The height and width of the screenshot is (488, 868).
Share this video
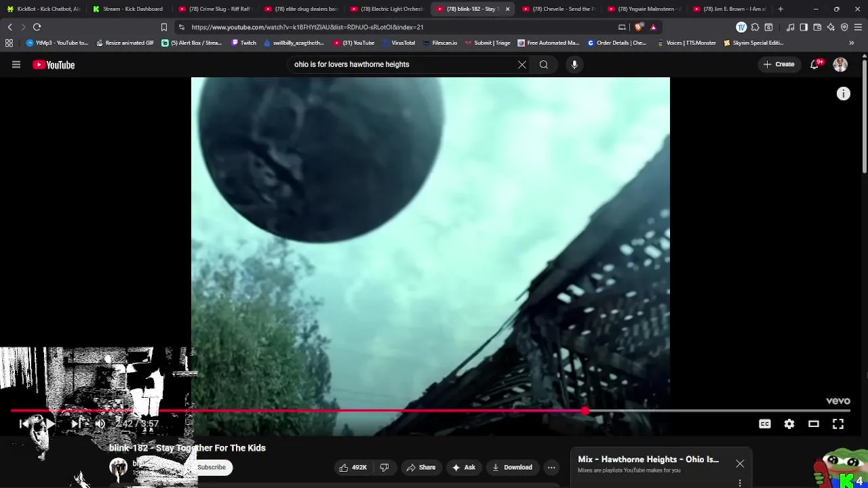[x=421, y=467]
